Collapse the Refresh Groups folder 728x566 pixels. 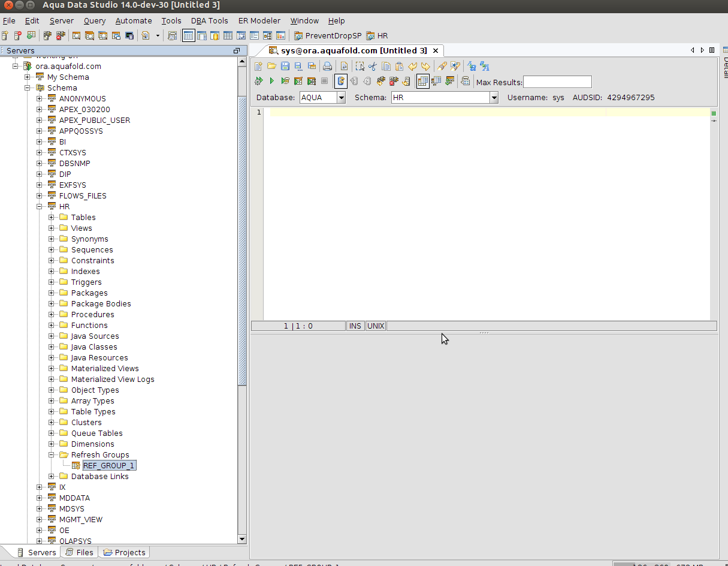tap(52, 454)
